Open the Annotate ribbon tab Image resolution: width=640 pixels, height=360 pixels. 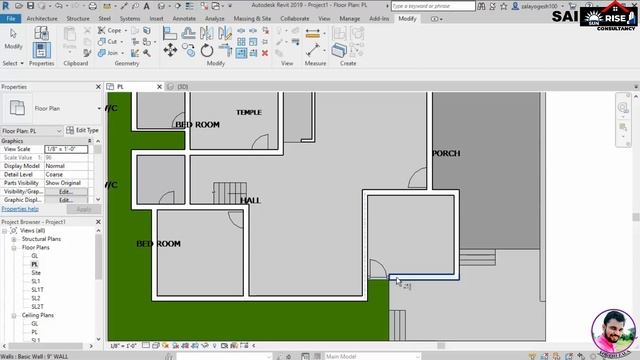coord(184,19)
